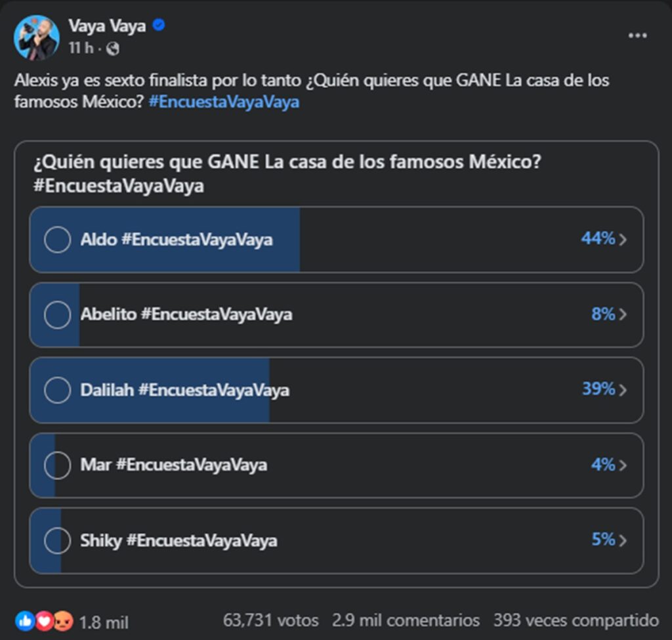Click the 11 h post timestamp
The height and width of the screenshot is (640, 672).
(x=80, y=49)
